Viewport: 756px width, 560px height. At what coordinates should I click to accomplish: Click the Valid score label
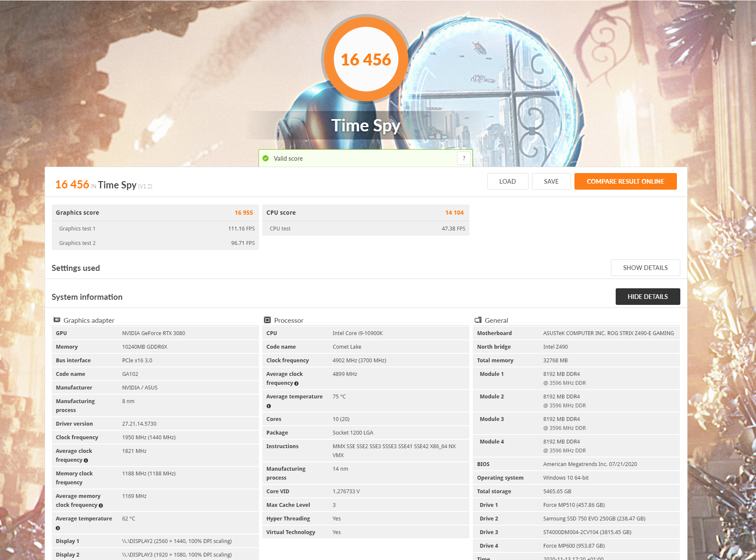288,159
